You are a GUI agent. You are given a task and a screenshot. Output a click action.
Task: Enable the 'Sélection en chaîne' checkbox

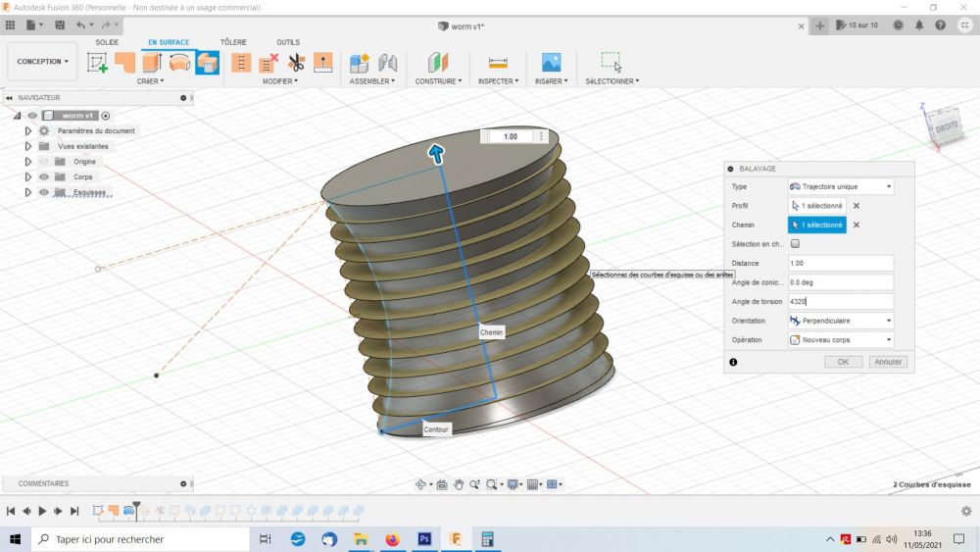(x=795, y=243)
